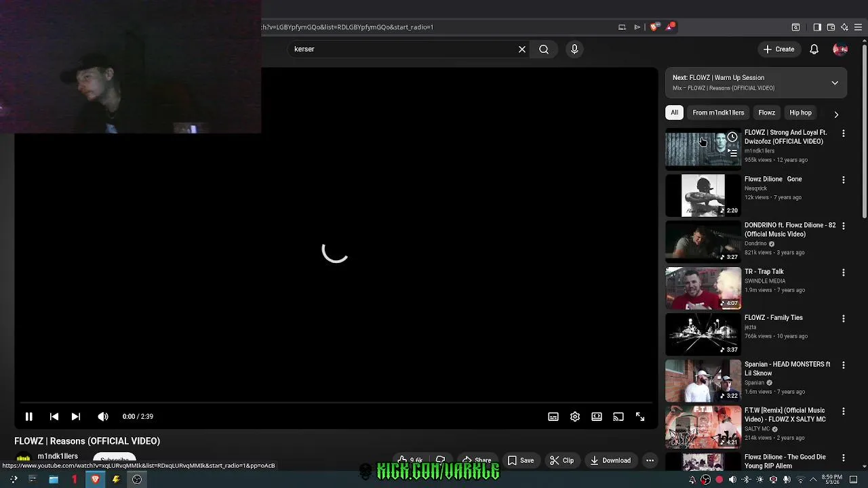Open the file manager taskbar icon
Viewport: 868px width, 488px height.
[x=53, y=479]
